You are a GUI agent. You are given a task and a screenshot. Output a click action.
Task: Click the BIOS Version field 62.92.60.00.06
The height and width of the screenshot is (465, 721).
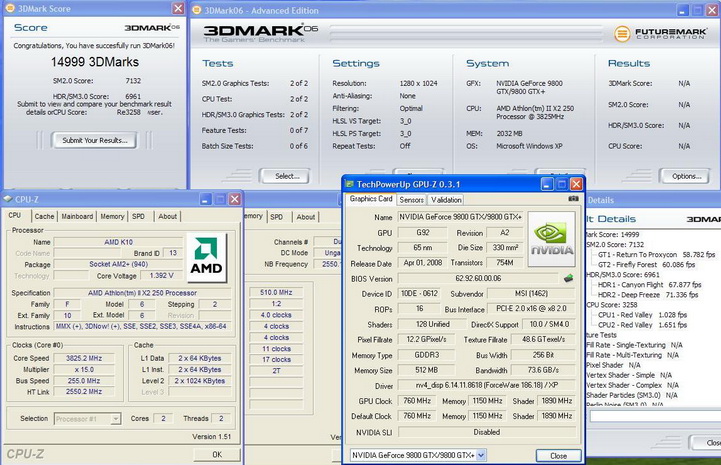[x=478, y=278]
